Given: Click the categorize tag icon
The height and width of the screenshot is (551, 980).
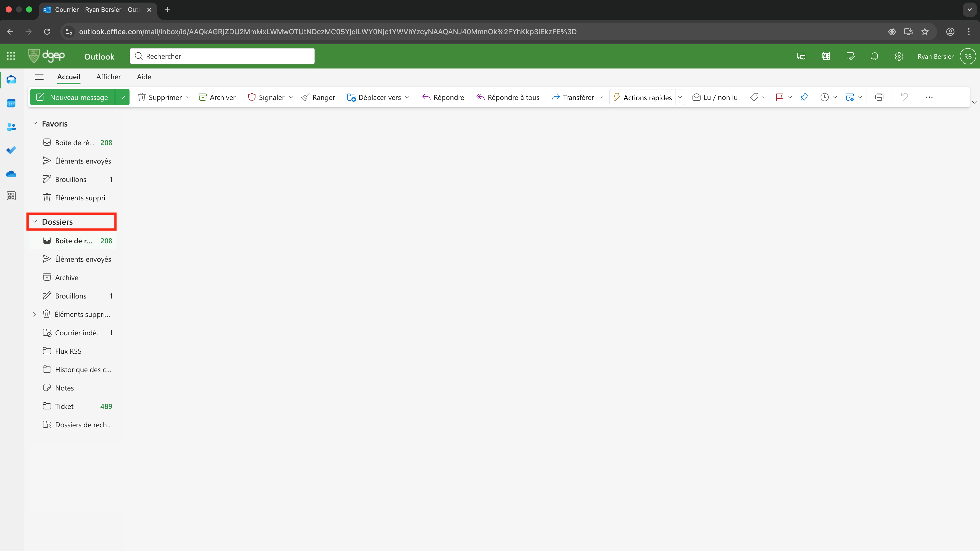Looking at the screenshot, I should coord(754,97).
